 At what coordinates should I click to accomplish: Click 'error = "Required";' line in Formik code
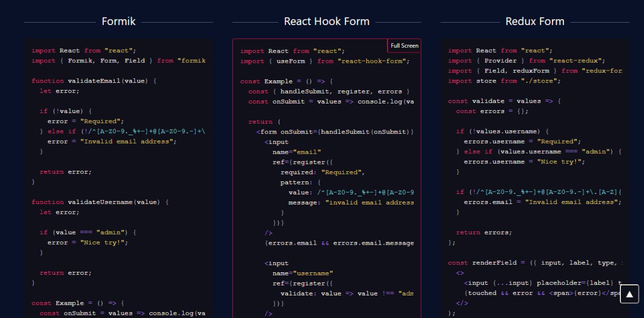point(86,121)
